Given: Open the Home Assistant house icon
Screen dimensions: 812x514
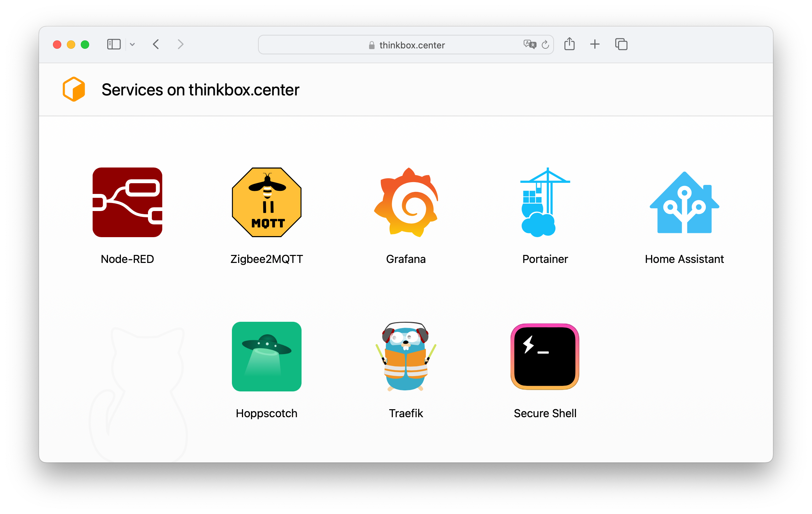Looking at the screenshot, I should coord(684,202).
